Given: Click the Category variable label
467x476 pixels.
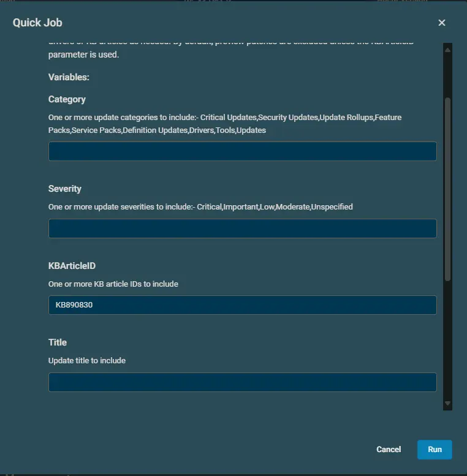Looking at the screenshot, I should (67, 99).
